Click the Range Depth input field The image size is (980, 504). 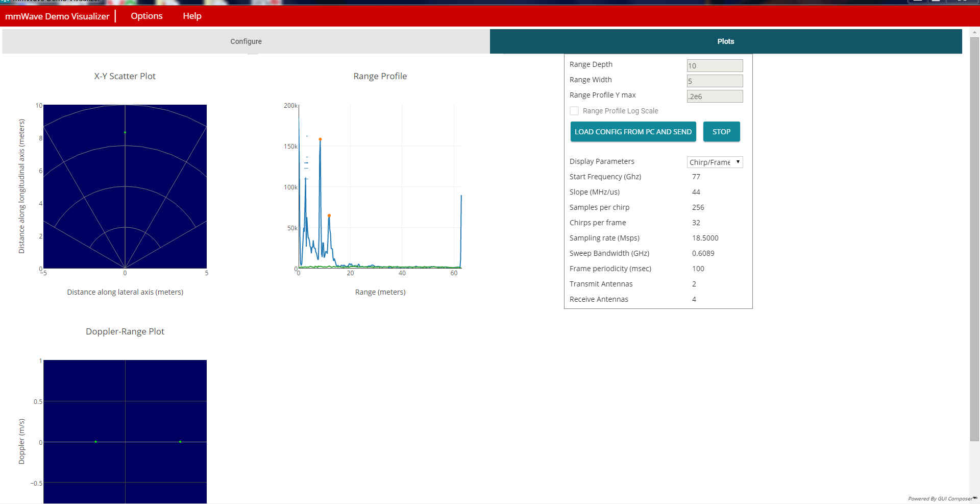715,65
